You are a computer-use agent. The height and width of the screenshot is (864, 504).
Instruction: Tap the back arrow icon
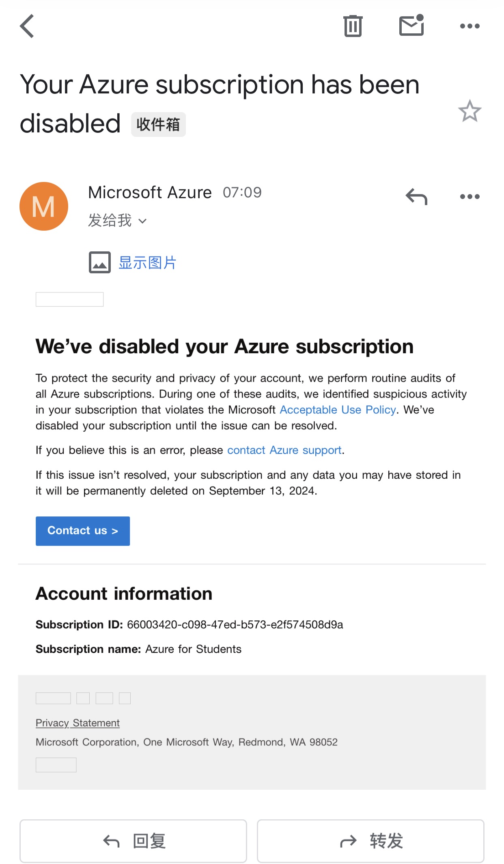point(27,26)
